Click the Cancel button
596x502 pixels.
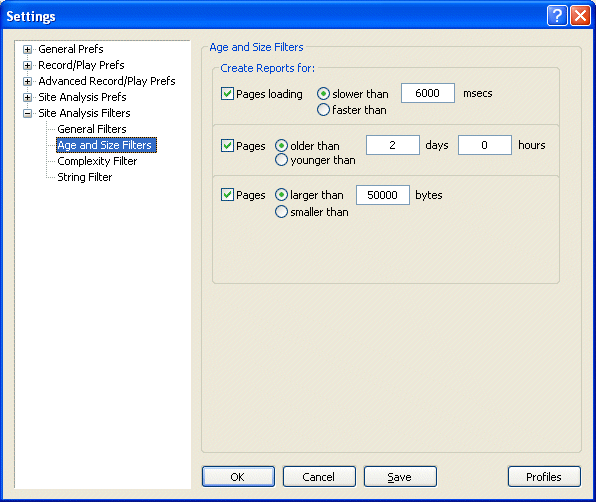(319, 477)
